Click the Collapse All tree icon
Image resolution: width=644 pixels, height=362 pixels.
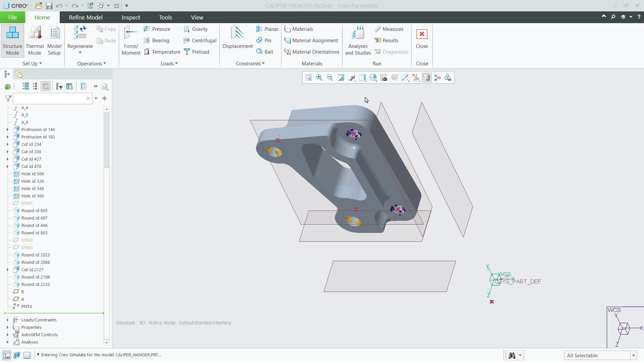35,86
